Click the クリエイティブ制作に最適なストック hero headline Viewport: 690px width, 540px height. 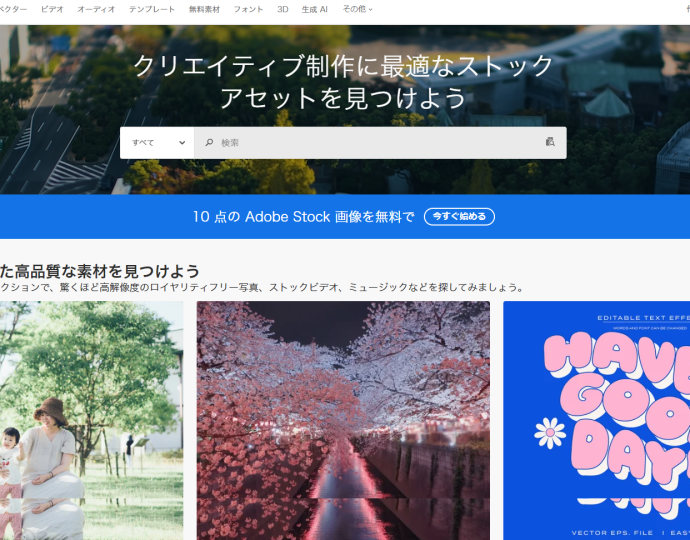coord(343,66)
